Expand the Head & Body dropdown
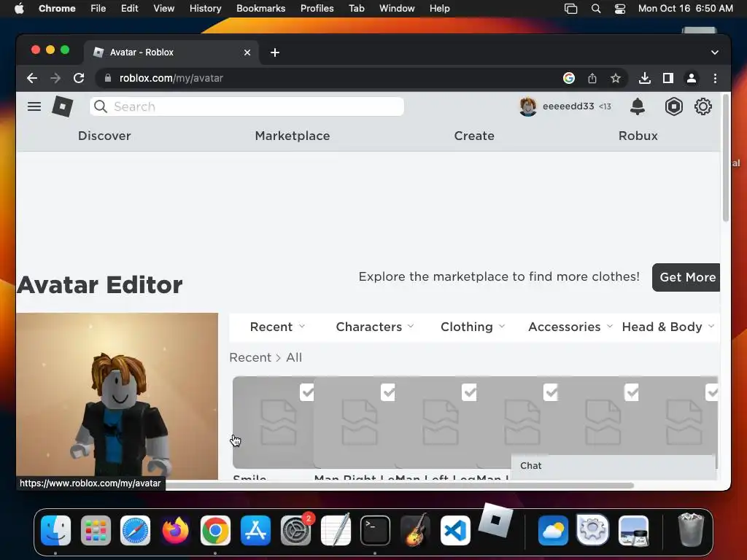Image resolution: width=747 pixels, height=560 pixels. (668, 327)
